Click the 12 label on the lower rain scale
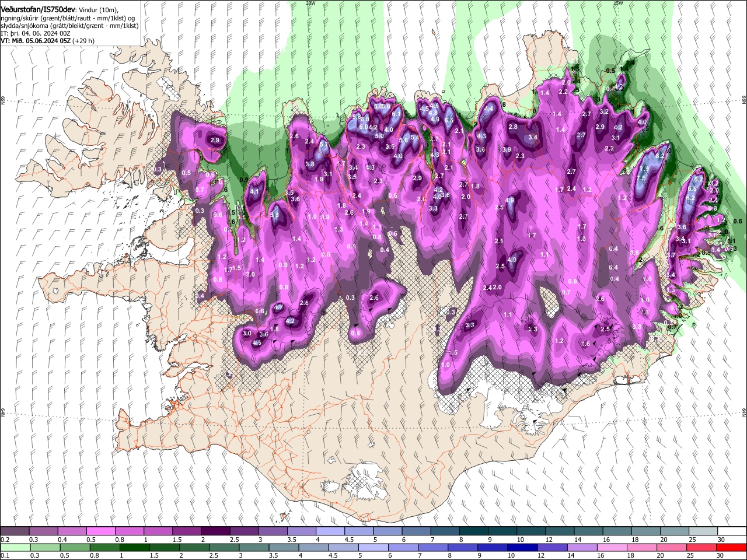 [541, 556]
